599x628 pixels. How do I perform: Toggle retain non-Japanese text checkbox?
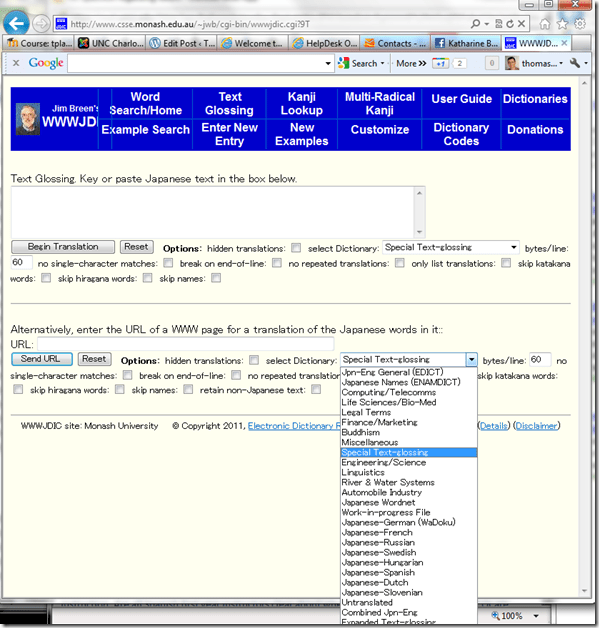coord(316,389)
